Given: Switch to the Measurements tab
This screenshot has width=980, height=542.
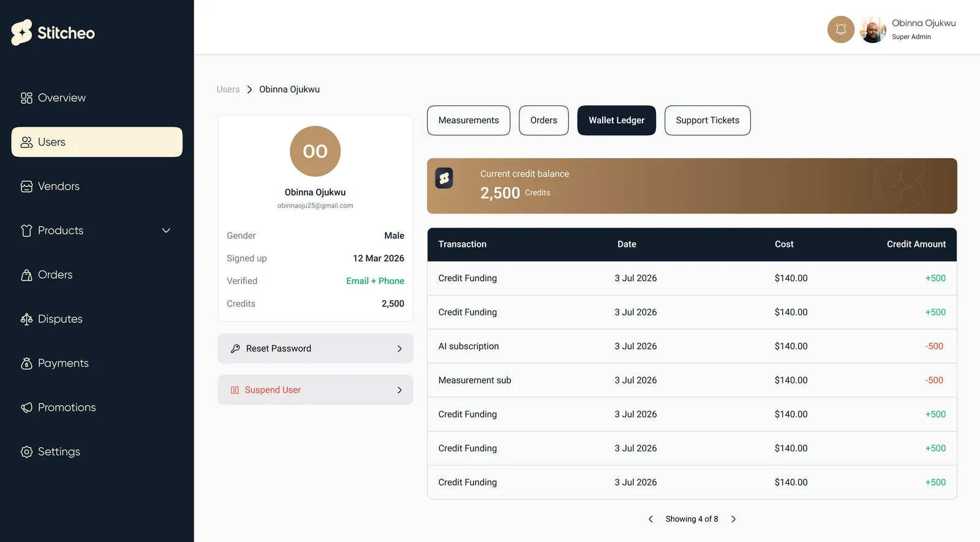Looking at the screenshot, I should (x=469, y=120).
